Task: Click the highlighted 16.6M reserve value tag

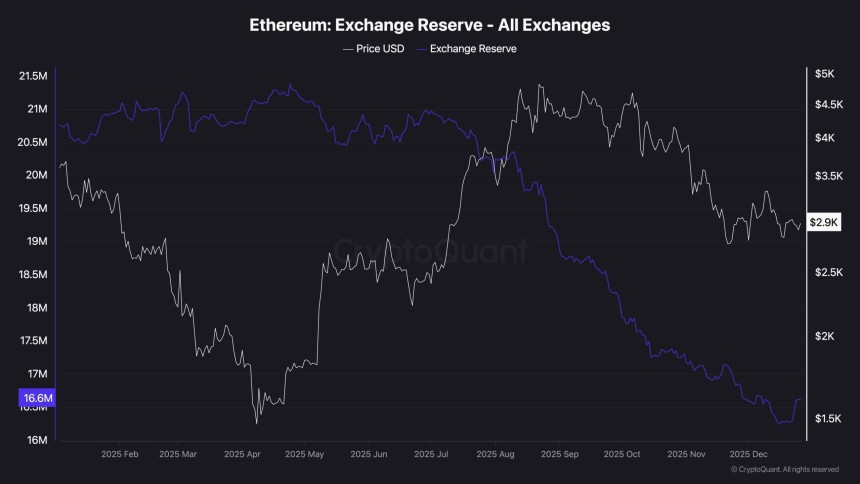Action: point(36,399)
